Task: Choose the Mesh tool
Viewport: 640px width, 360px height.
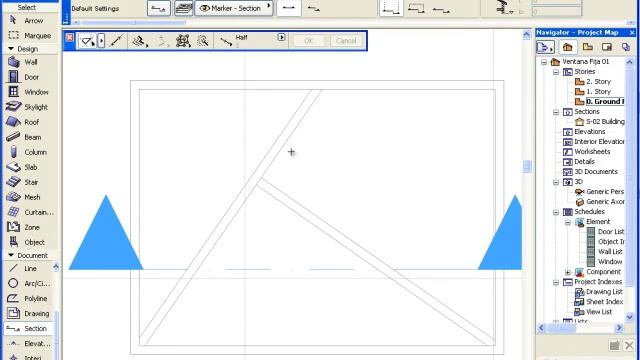Action: tap(24, 197)
